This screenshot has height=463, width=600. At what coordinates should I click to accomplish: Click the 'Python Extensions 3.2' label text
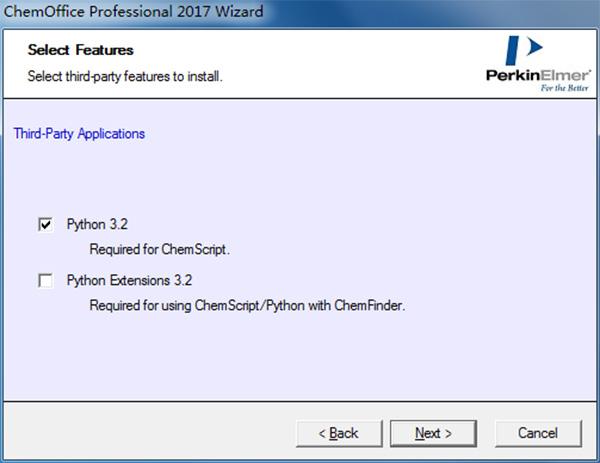(x=129, y=280)
